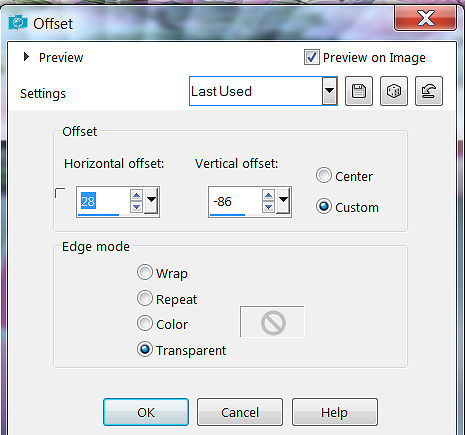Click the PaintShop Pro icon in title bar
This screenshot has width=465, height=435.
[17, 23]
